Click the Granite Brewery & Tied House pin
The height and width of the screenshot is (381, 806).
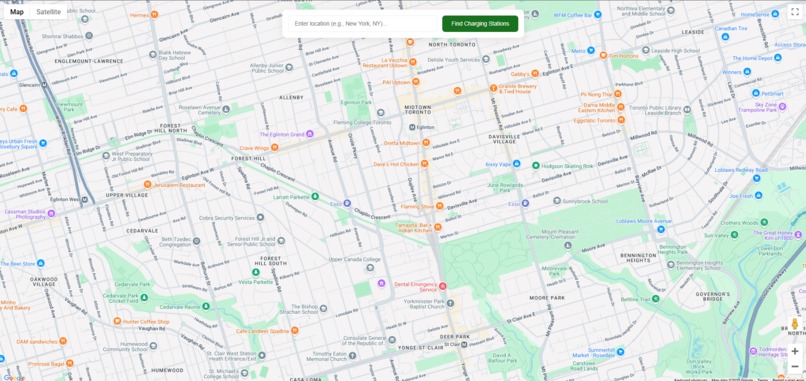(493, 88)
